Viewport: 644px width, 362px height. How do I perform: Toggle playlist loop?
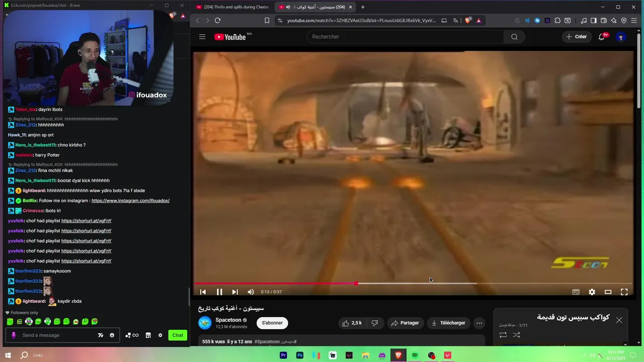coord(503,335)
